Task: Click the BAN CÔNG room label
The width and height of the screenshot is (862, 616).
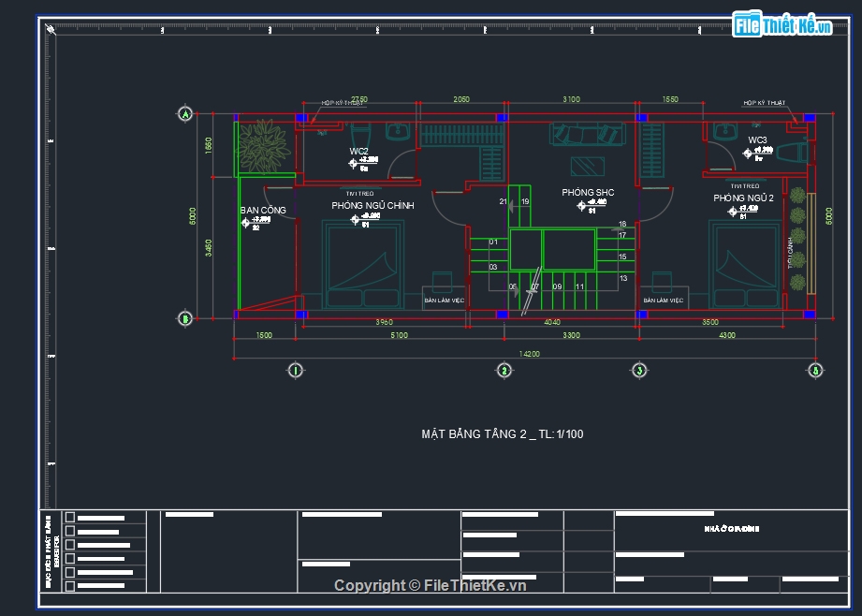Action: pyautogui.click(x=263, y=211)
